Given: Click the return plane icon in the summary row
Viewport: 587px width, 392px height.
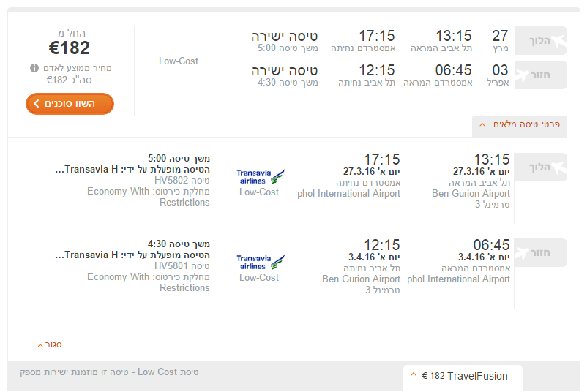Looking at the screenshot, I should click(541, 75).
